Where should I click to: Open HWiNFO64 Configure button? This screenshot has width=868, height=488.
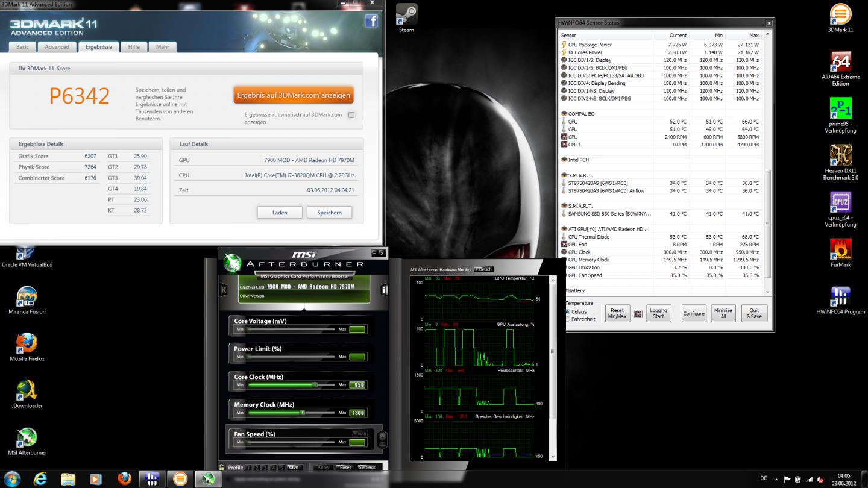pos(694,313)
